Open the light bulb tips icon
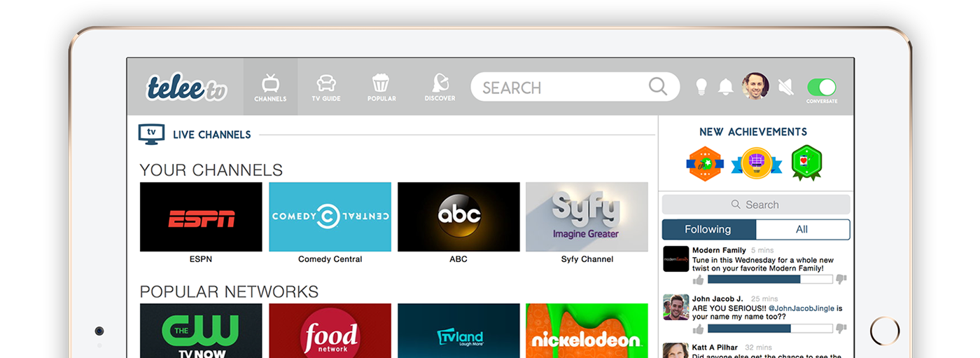980x358 pixels. click(701, 87)
